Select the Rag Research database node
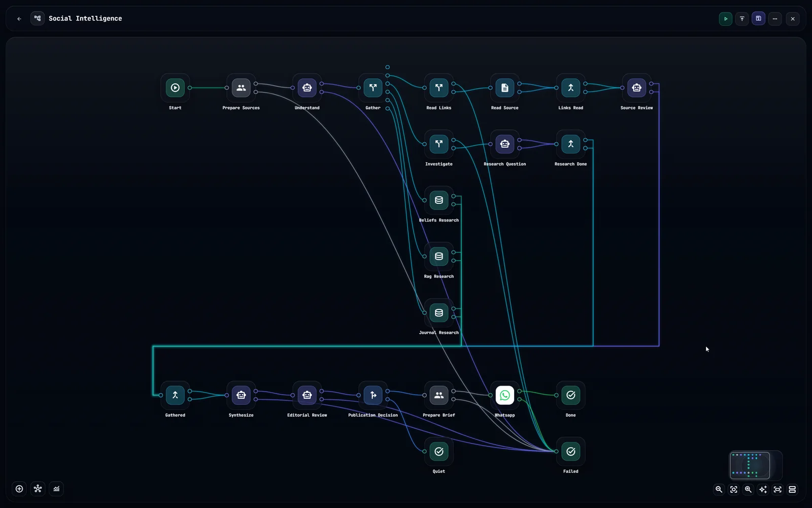Image resolution: width=812 pixels, height=508 pixels. point(439,257)
